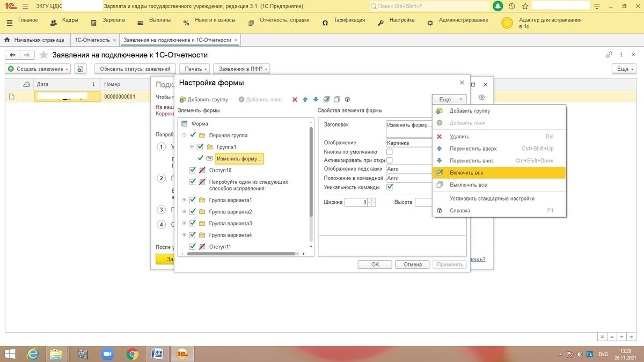The image size is (644, 362).
Task: Open Google Chrome from taskbar
Action: [x=132, y=354]
